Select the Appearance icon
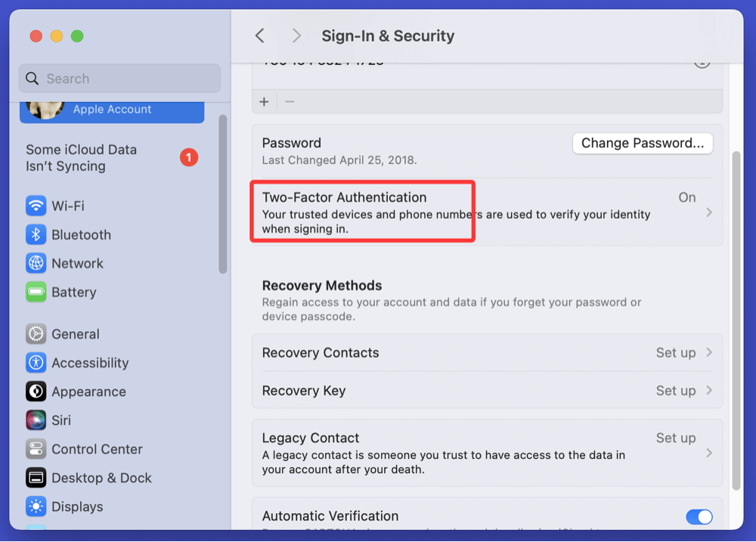 tap(36, 392)
